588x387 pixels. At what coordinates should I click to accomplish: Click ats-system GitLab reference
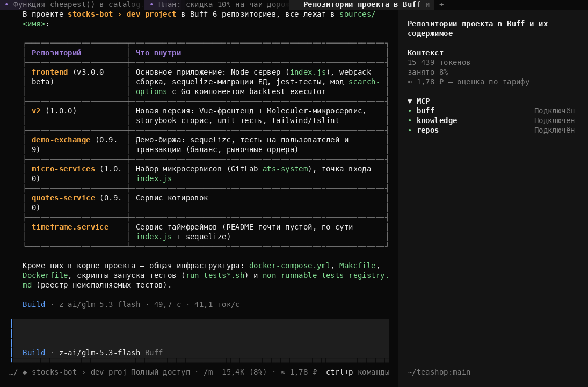click(285, 169)
